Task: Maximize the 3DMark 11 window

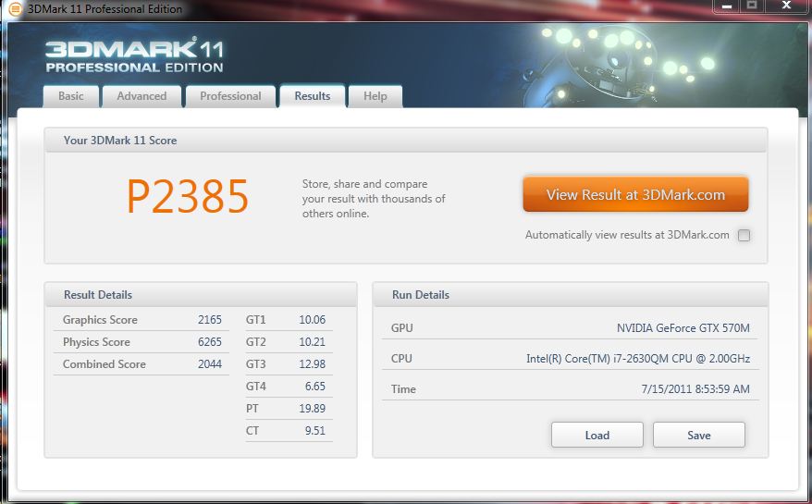Action: [751, 6]
